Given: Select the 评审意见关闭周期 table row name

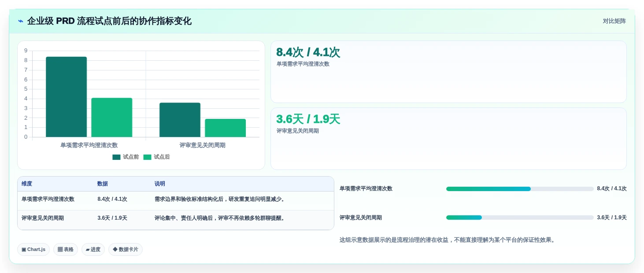Looking at the screenshot, I should (43, 218).
